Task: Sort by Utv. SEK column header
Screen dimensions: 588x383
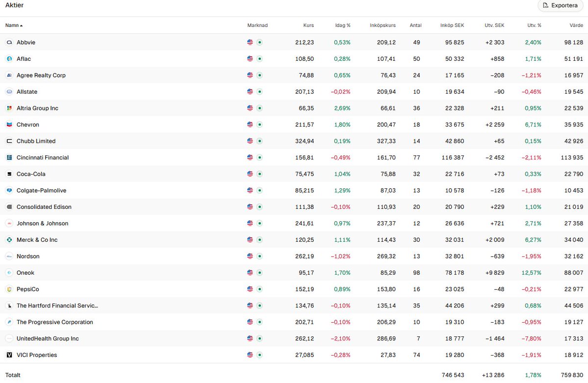Action: pos(494,26)
